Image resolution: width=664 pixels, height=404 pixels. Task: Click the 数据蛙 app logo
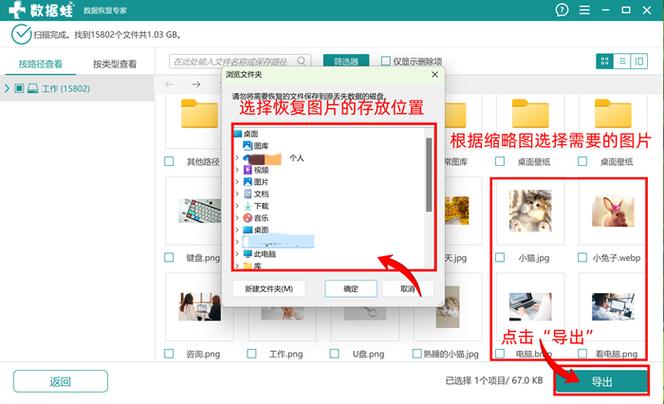[x=41, y=10]
